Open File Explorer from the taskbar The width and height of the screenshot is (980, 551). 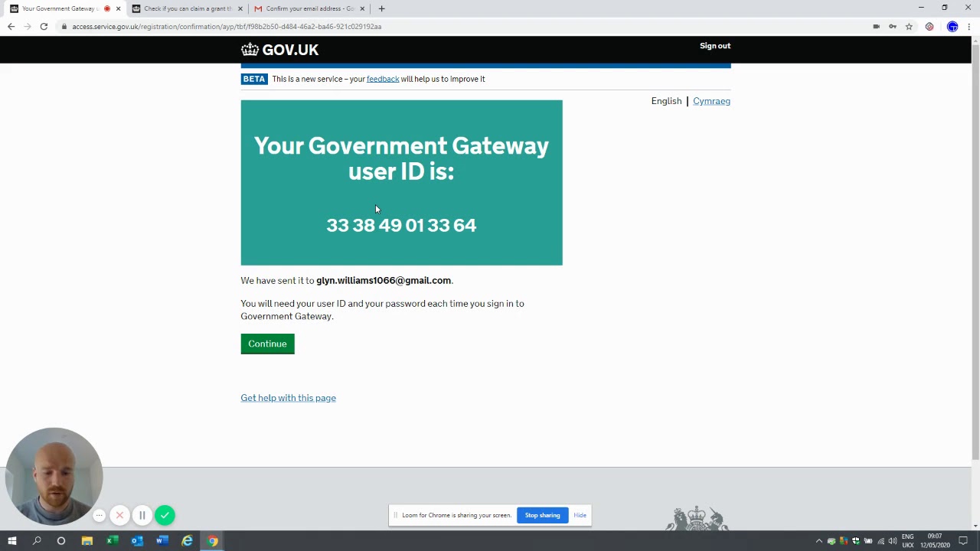87,541
